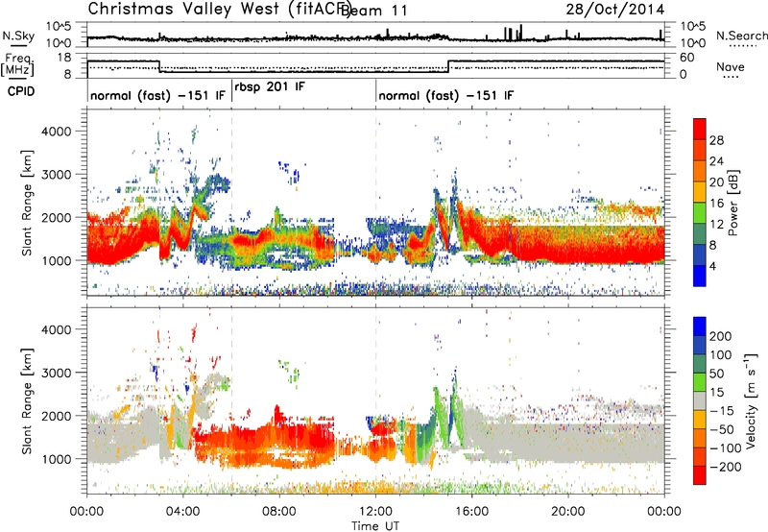Click the 'Nave' legend label
Viewport: 768px width, 532px height.
[x=731, y=66]
